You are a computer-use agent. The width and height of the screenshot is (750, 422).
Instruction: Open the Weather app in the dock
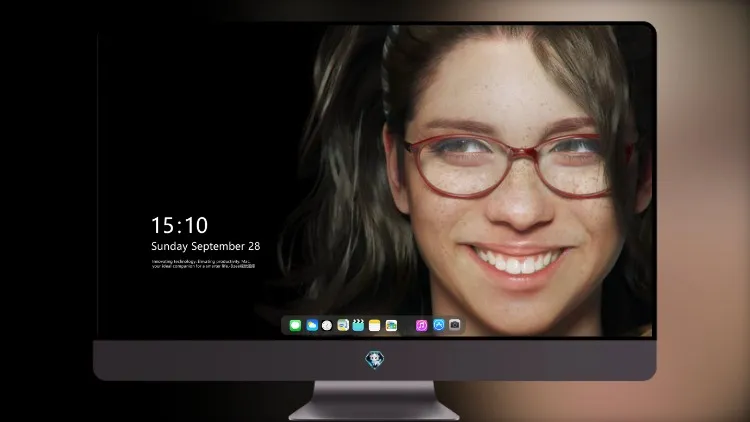[312, 325]
